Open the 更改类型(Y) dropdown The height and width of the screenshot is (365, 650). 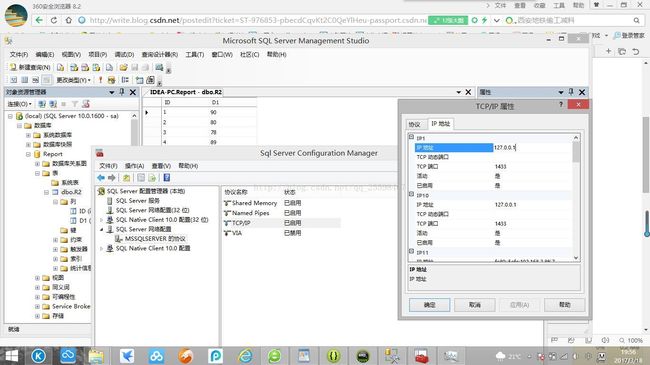[73, 80]
